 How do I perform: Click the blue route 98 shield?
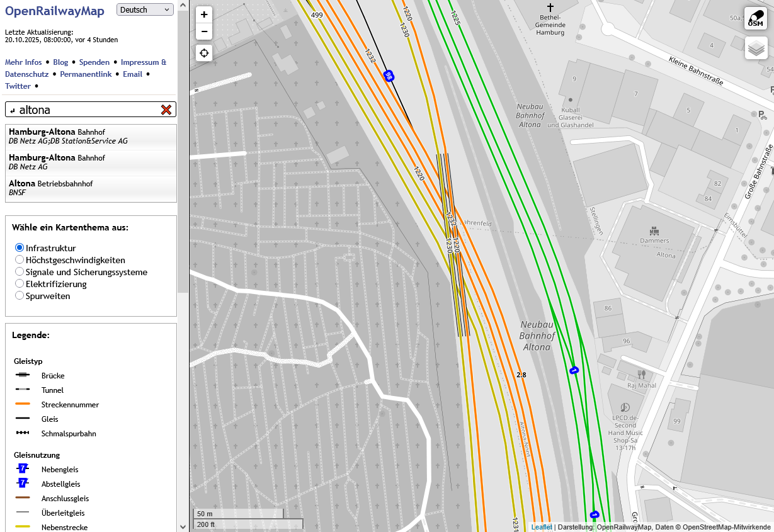pyautogui.click(x=389, y=76)
